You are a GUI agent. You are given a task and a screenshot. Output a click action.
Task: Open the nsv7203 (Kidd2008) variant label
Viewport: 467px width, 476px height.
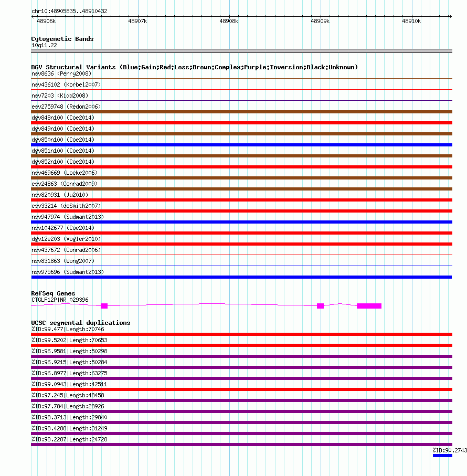(60, 96)
